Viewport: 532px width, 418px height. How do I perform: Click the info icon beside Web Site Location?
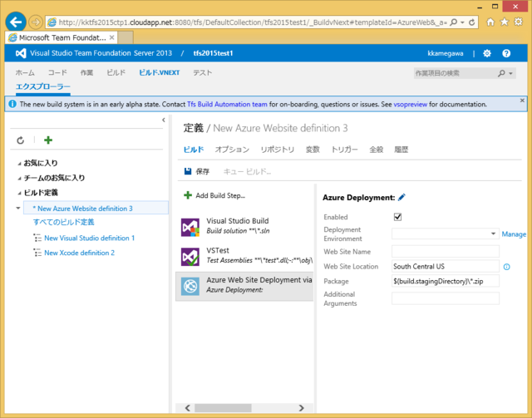click(506, 267)
